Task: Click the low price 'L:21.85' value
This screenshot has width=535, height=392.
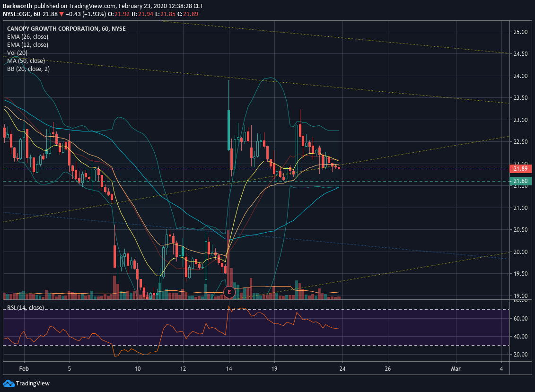Action: point(166,14)
